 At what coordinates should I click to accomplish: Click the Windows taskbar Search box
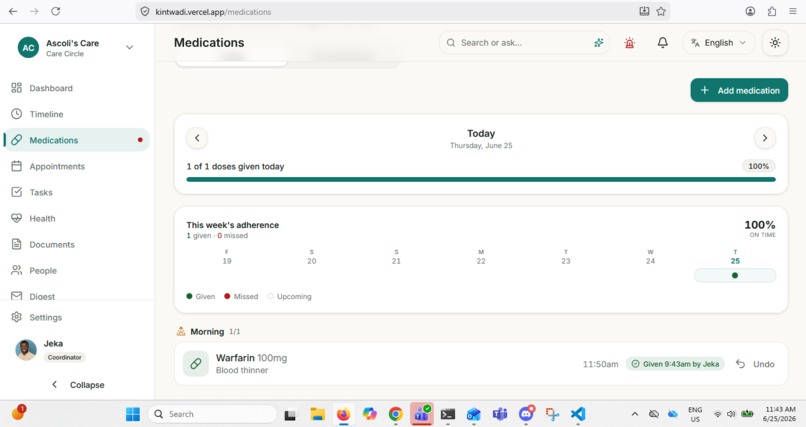tap(212, 414)
